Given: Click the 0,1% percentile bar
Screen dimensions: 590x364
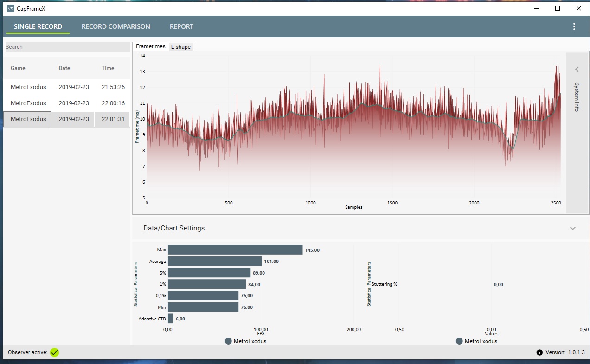Looking at the screenshot, I should pos(203,296).
